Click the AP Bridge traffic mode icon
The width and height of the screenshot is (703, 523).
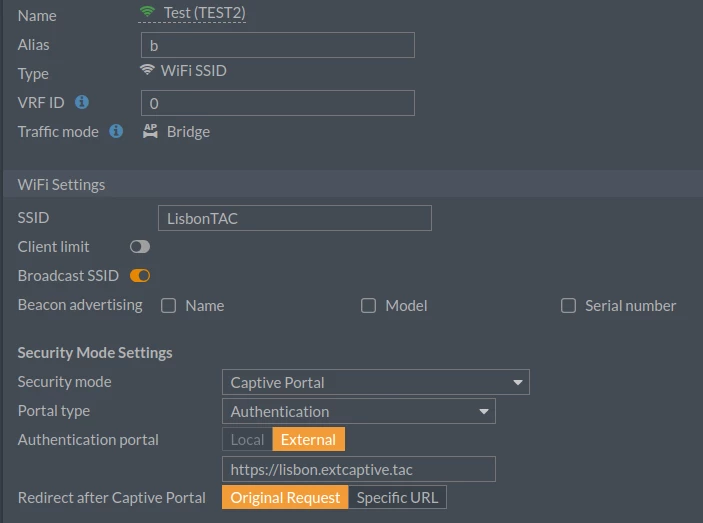coord(150,131)
